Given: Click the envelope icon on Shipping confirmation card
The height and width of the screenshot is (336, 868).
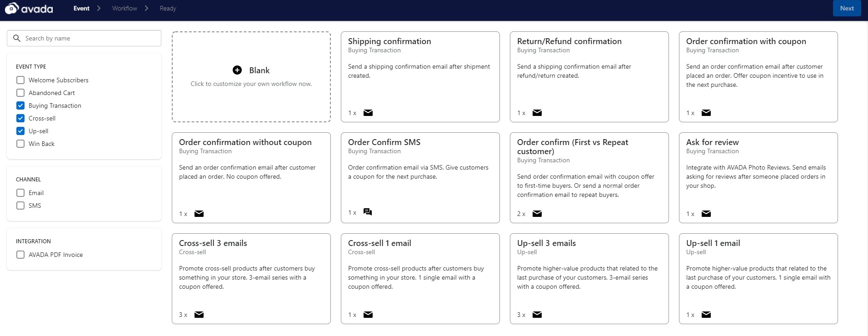Looking at the screenshot, I should click(x=368, y=113).
